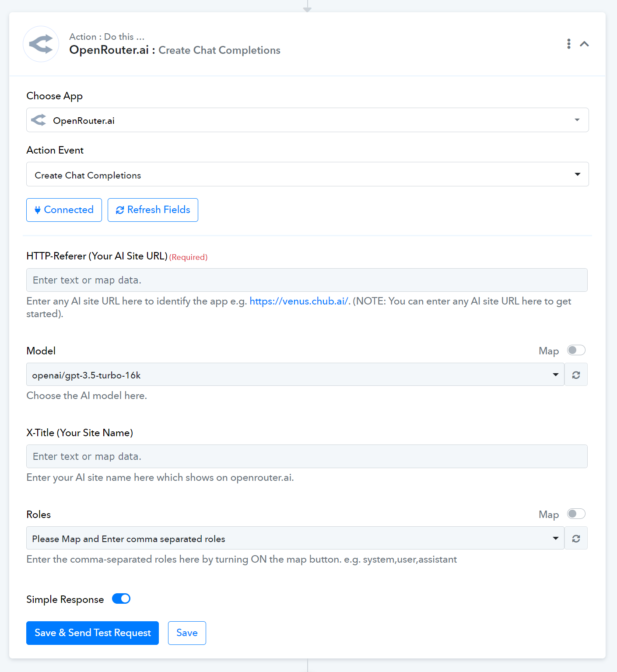617x672 pixels.
Task: Click the 'Choose the AI model here.' hint
Action: [87, 395]
